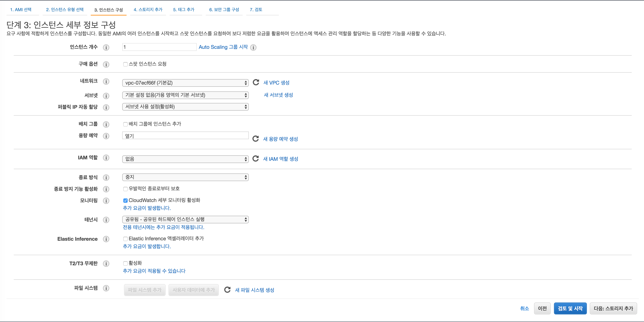
Task: Open the 종료 방식 dropdown
Action: pyautogui.click(x=185, y=177)
